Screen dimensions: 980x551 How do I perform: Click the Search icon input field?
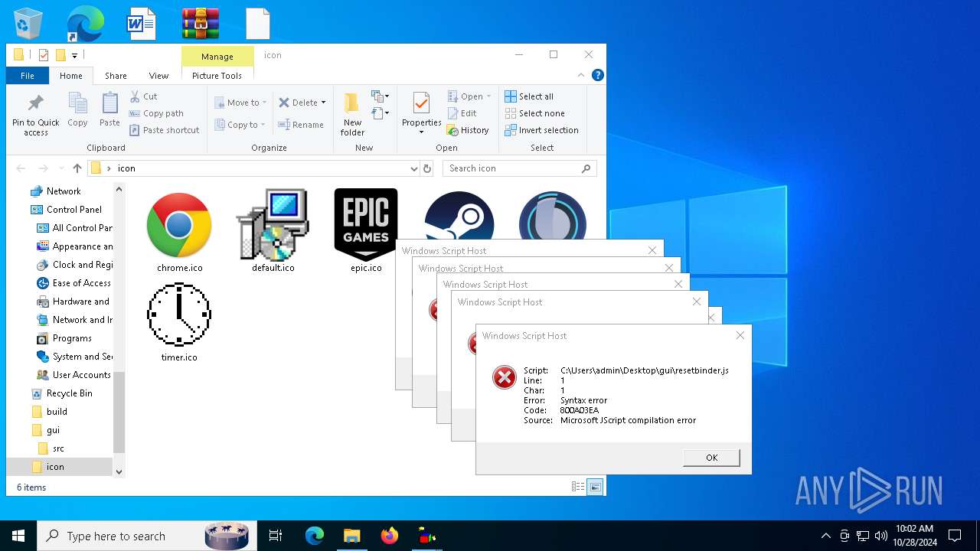tap(519, 168)
